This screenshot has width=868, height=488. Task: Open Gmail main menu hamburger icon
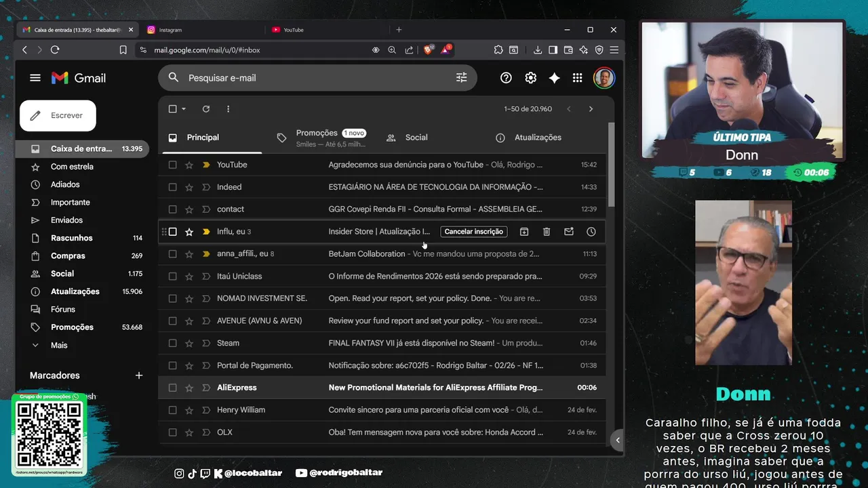click(35, 78)
